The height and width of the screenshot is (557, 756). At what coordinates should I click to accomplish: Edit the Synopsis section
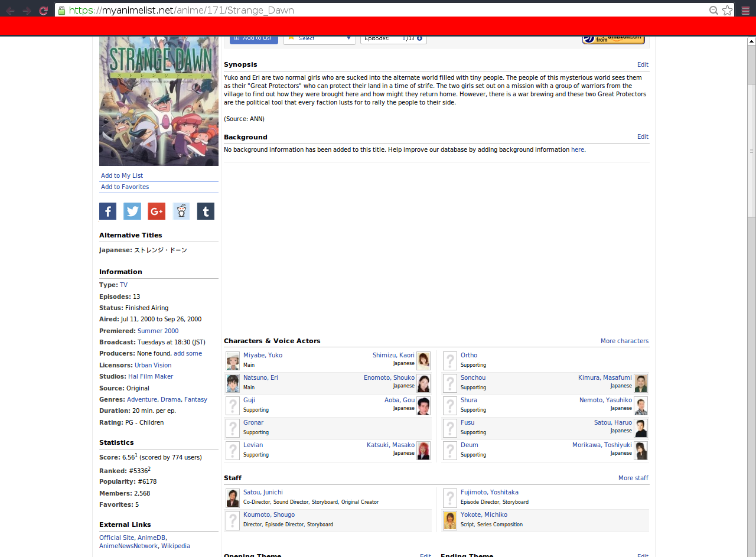[643, 65]
